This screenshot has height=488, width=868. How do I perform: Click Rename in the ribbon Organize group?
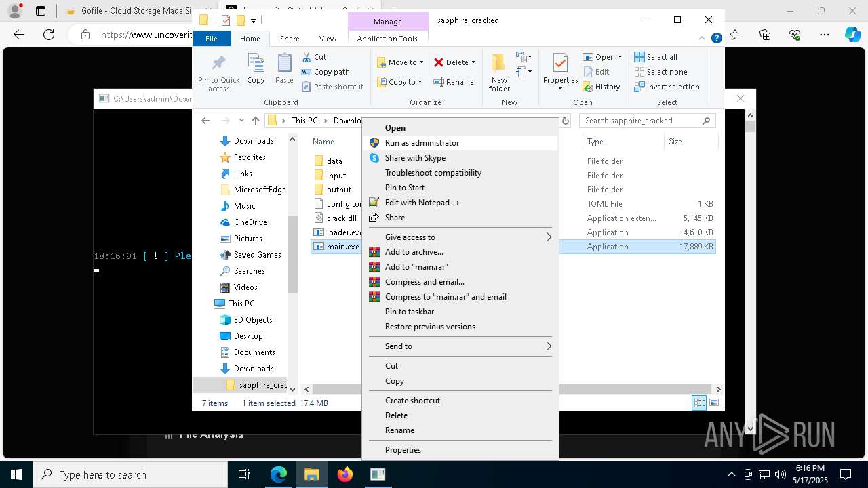tap(454, 82)
